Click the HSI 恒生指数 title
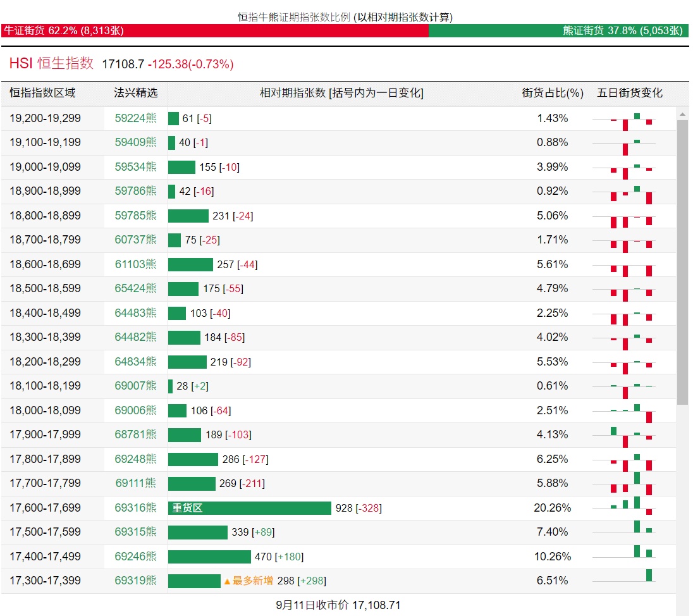This screenshot has height=616, width=693. point(51,64)
